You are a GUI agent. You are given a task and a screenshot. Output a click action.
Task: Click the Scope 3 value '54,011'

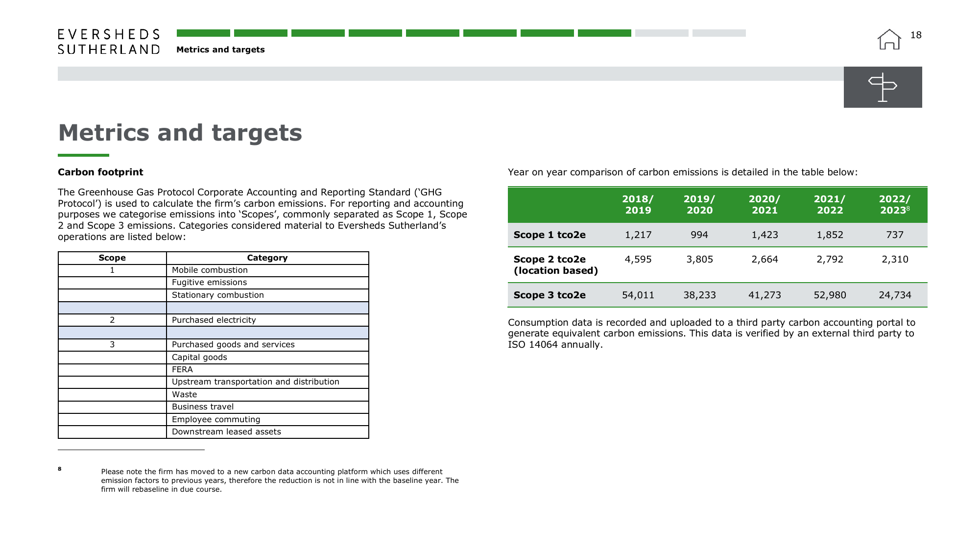(638, 295)
